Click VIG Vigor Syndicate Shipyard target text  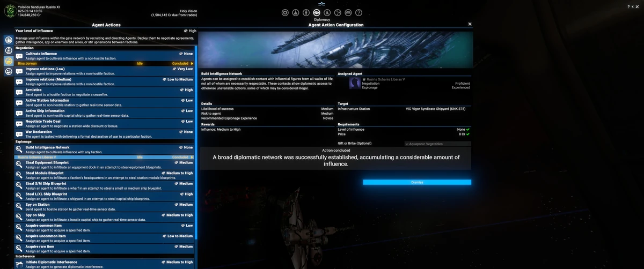pyautogui.click(x=435, y=109)
